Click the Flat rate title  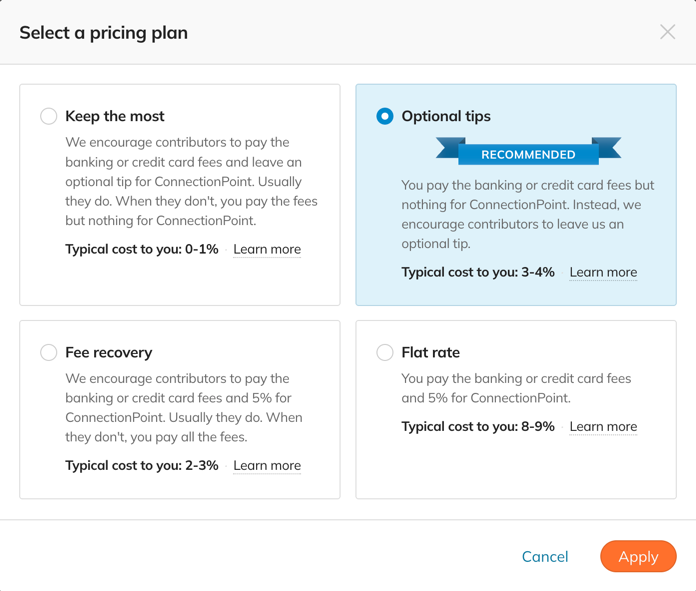[x=431, y=353]
